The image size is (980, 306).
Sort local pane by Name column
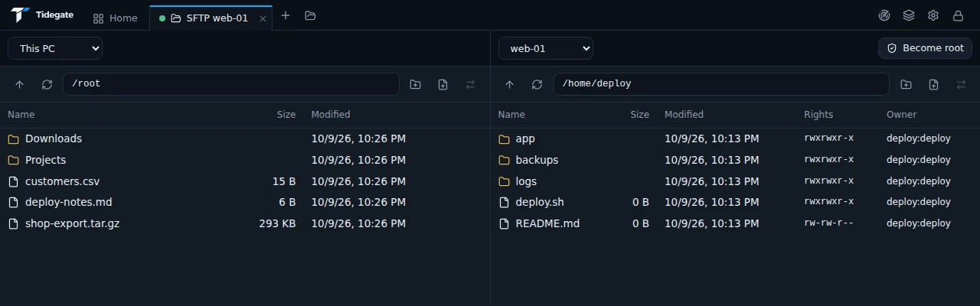[21, 115]
